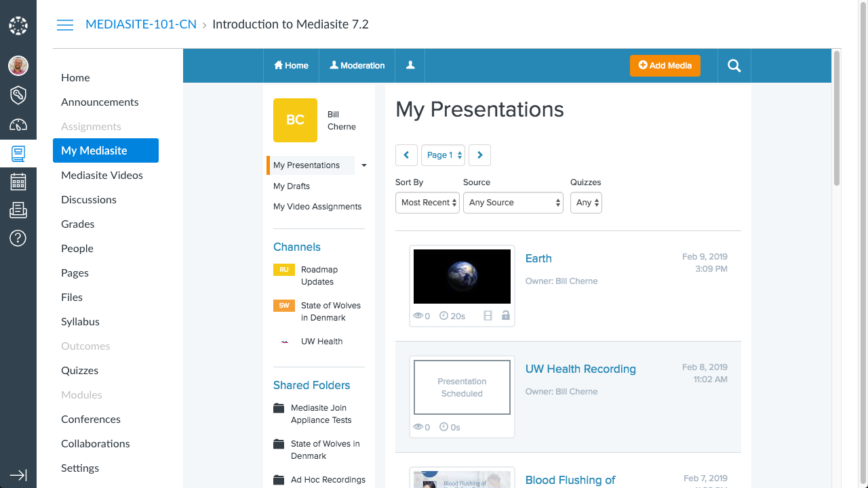Click the MEDIASITE-101-CN breadcrumb link
The height and width of the screenshot is (488, 868).
(x=141, y=24)
